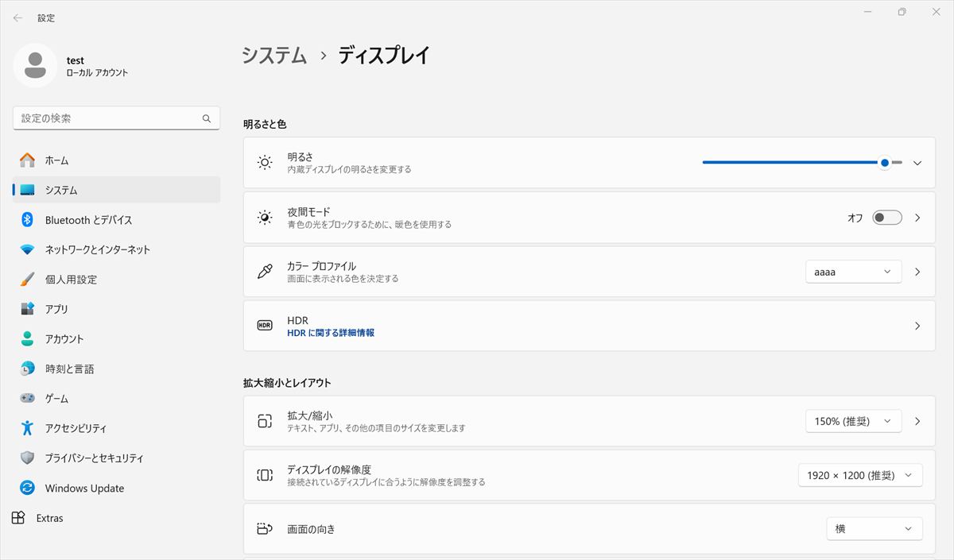Click the test user avatar picture
The width and height of the screenshot is (954, 560).
[x=35, y=66]
